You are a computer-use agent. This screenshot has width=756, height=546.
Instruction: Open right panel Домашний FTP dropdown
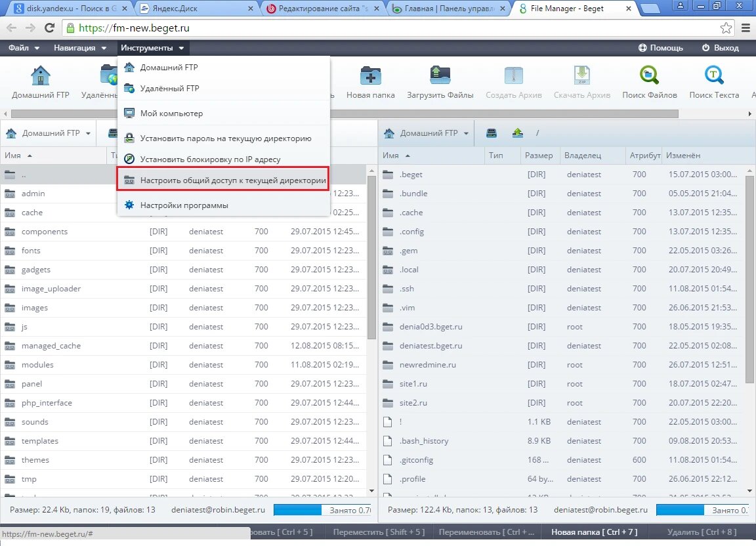(426, 133)
